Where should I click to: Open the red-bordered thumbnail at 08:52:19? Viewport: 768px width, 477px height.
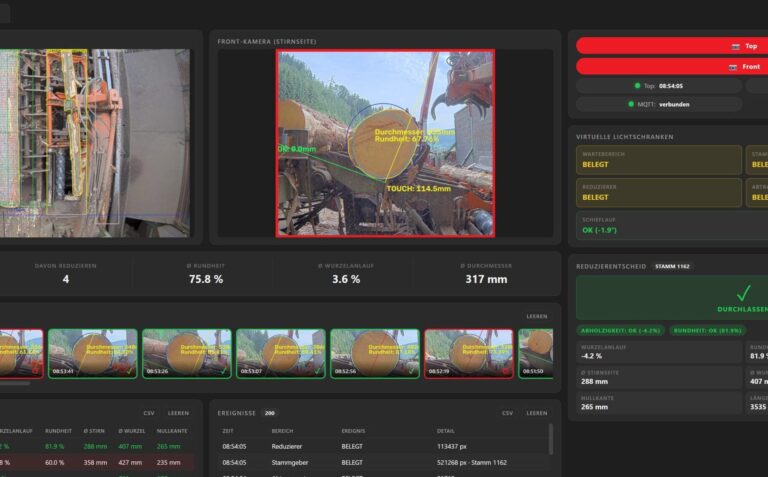point(469,354)
